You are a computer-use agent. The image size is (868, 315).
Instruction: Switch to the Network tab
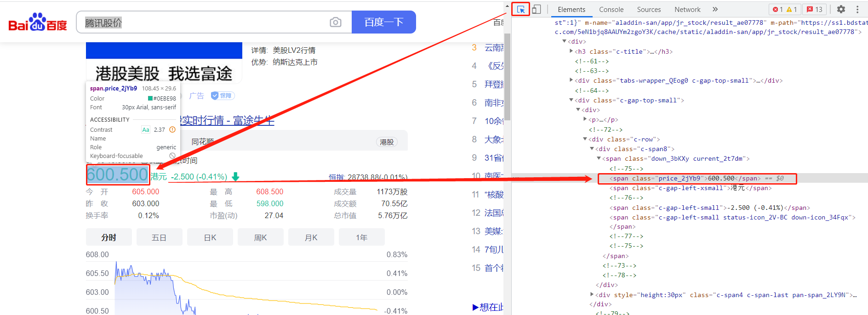coord(687,9)
